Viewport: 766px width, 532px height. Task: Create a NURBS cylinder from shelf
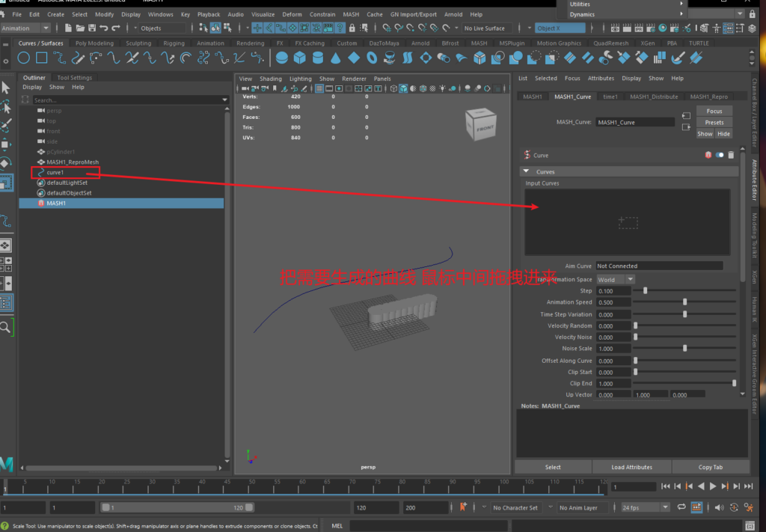[317, 58]
